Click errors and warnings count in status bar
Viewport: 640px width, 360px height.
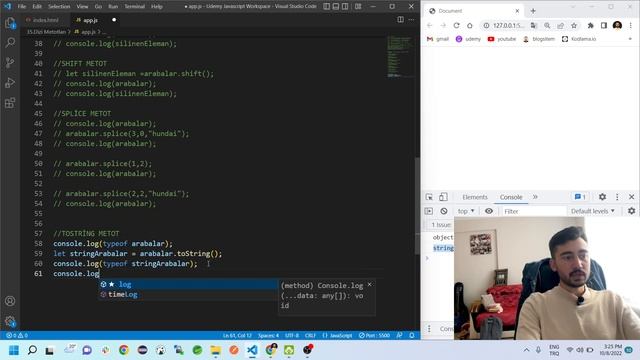17,336
